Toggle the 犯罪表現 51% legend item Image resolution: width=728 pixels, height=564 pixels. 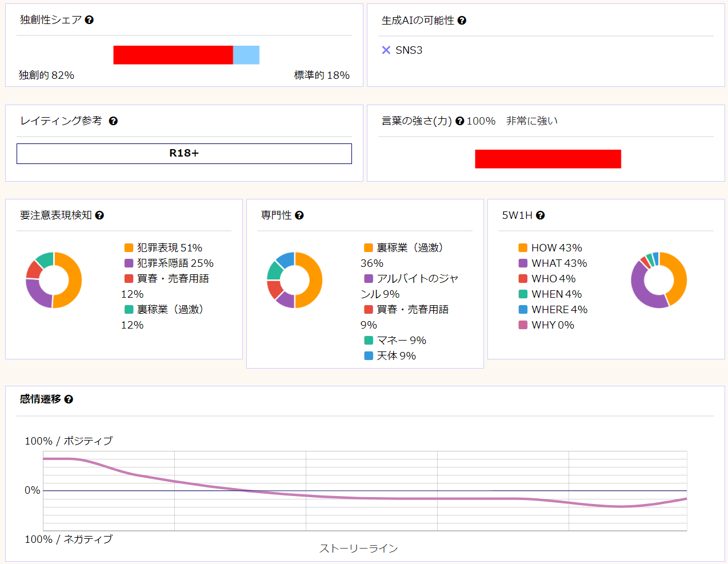click(163, 248)
